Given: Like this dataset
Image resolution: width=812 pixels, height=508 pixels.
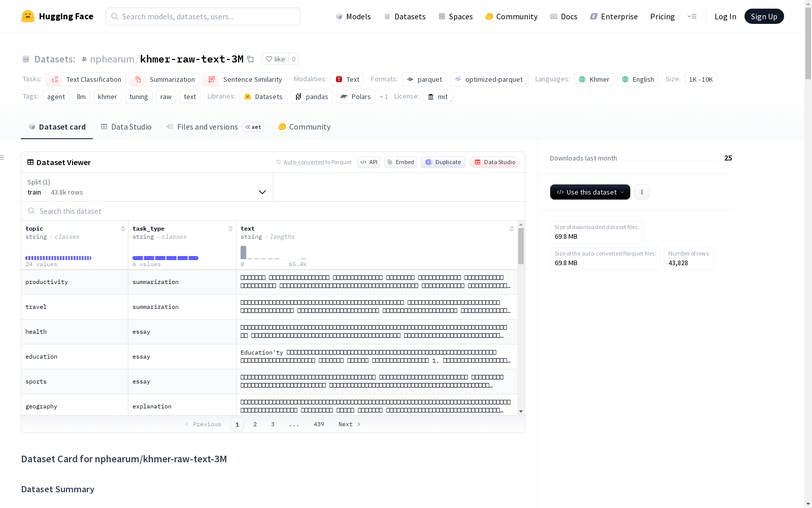Looking at the screenshot, I should pyautogui.click(x=275, y=59).
